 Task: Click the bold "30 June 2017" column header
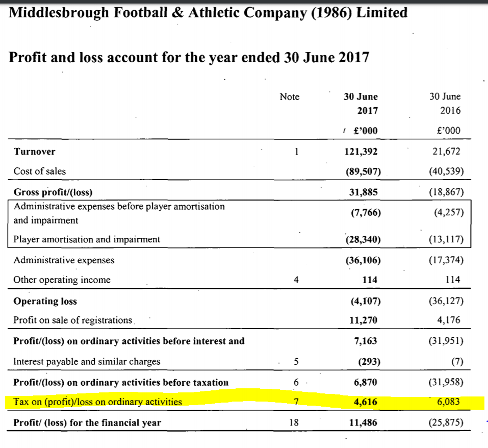pos(361,104)
